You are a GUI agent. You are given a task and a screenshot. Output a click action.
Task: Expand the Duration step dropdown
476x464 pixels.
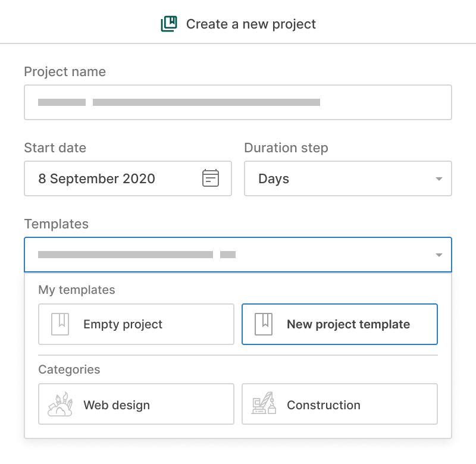click(x=439, y=178)
